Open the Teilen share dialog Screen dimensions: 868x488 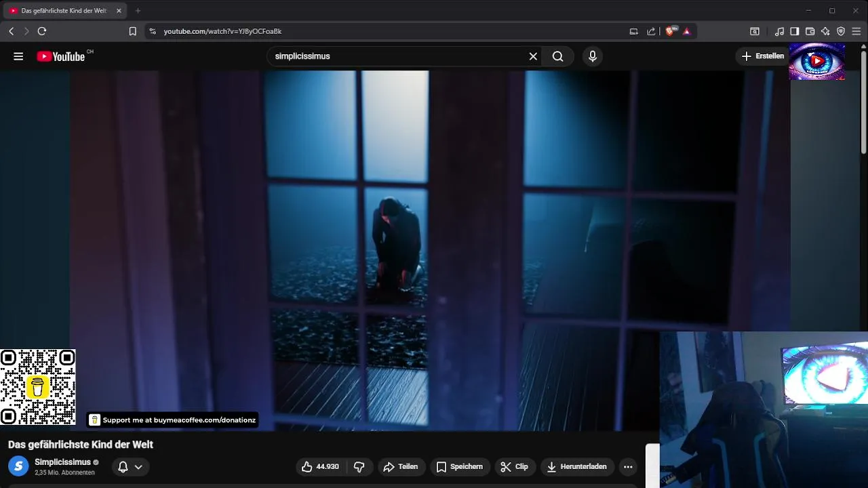(400, 466)
